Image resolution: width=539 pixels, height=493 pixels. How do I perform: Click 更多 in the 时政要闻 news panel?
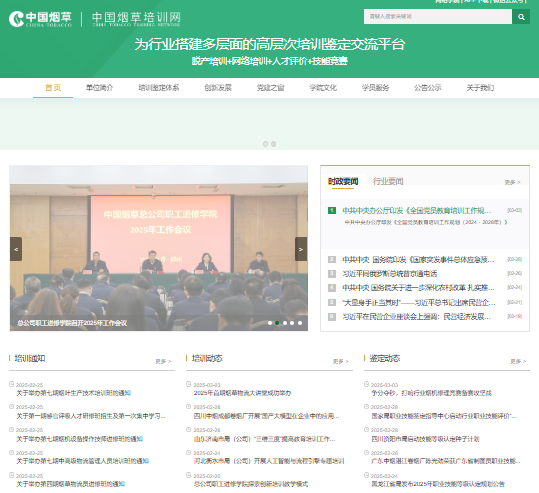tap(513, 182)
